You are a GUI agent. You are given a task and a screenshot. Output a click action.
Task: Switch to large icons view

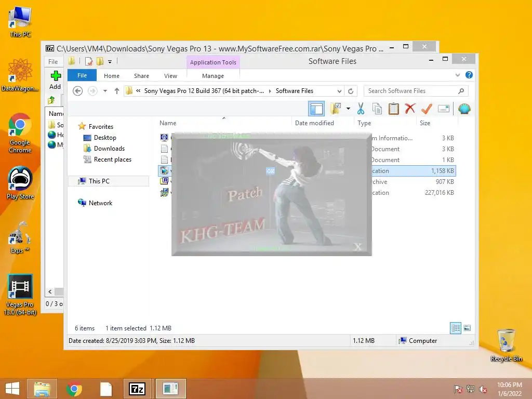point(467,328)
